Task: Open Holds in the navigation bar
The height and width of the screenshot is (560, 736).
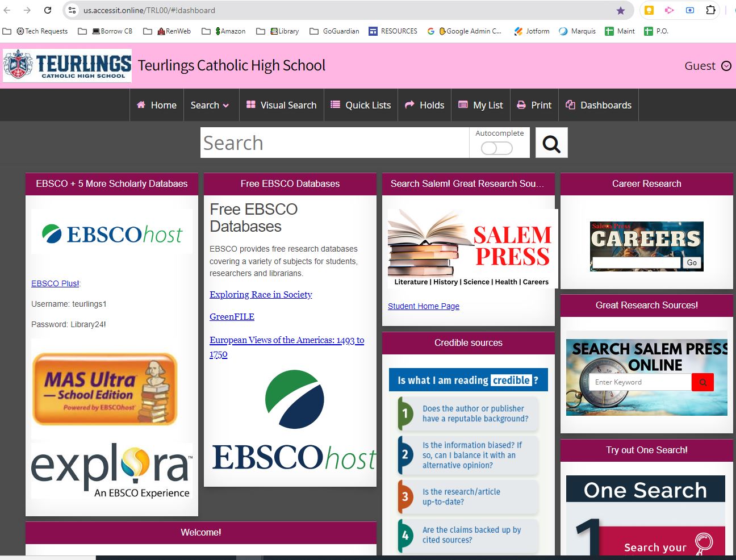Action: pos(424,105)
